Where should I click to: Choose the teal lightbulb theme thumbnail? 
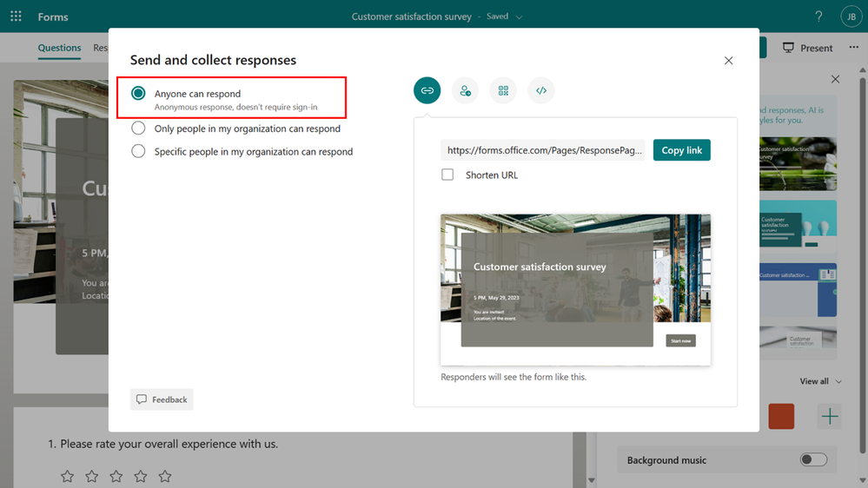click(798, 227)
